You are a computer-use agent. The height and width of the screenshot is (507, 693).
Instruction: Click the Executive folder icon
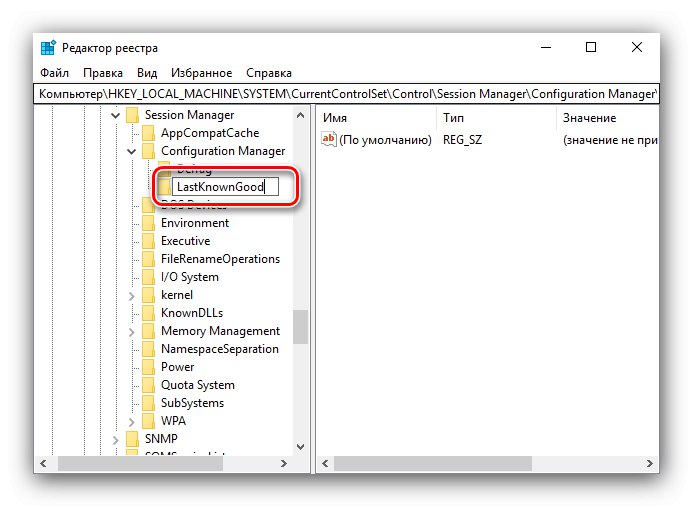click(x=148, y=242)
